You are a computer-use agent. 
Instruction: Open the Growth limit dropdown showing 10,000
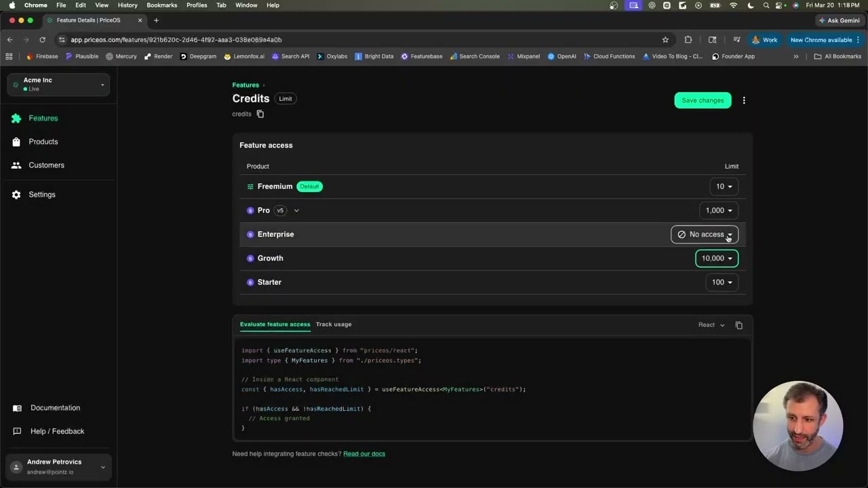tap(716, 258)
